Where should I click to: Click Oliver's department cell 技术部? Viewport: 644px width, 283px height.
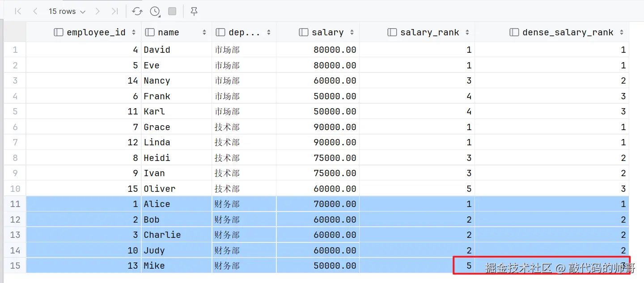[x=244, y=189]
